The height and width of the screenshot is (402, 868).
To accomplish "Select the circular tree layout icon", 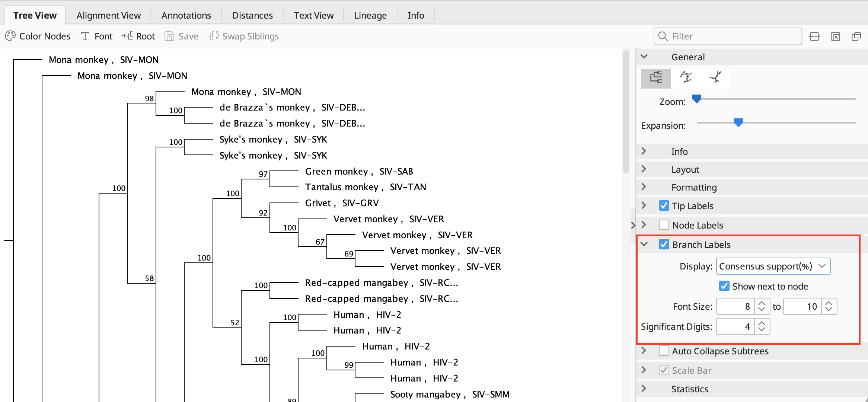I will 686,77.
